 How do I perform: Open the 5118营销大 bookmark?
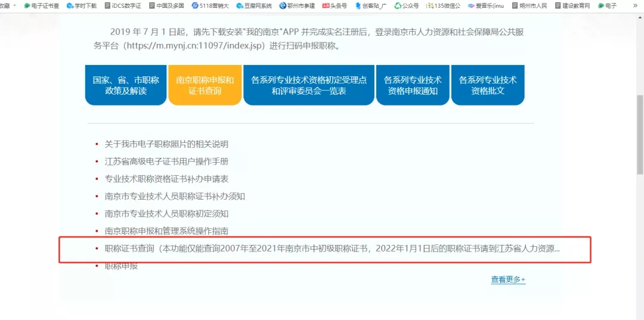[x=210, y=6]
